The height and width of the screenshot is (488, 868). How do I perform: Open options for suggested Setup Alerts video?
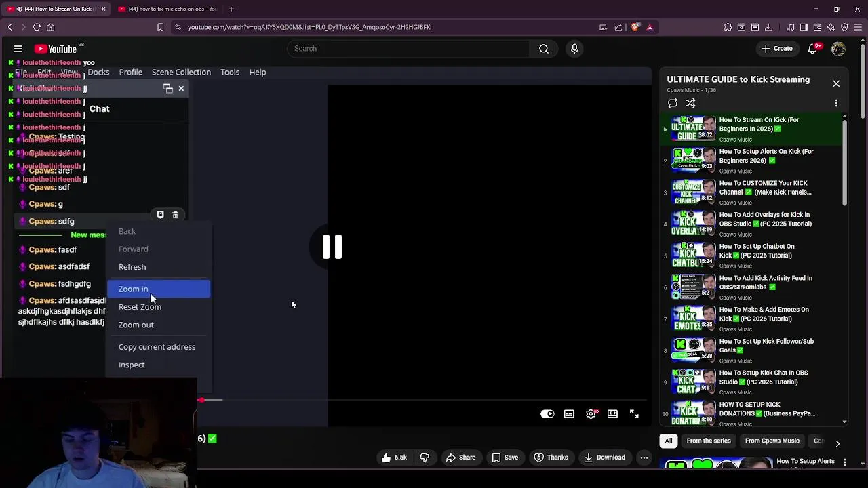(845, 462)
